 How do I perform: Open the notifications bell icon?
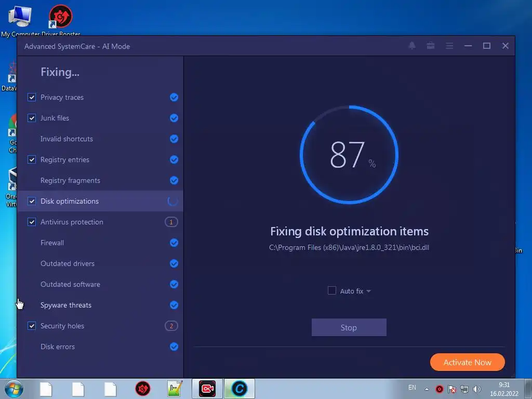click(412, 46)
